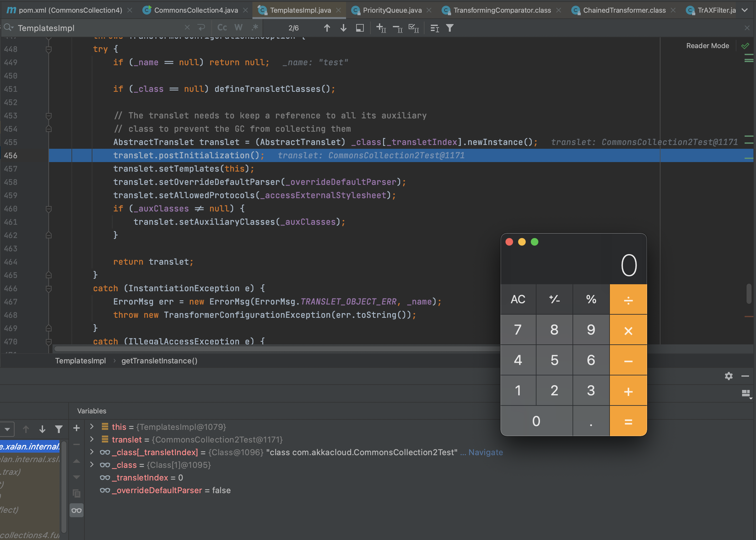The width and height of the screenshot is (756, 540).
Task: Click the selected frame in Frames list
Action: pyautogui.click(x=30, y=446)
